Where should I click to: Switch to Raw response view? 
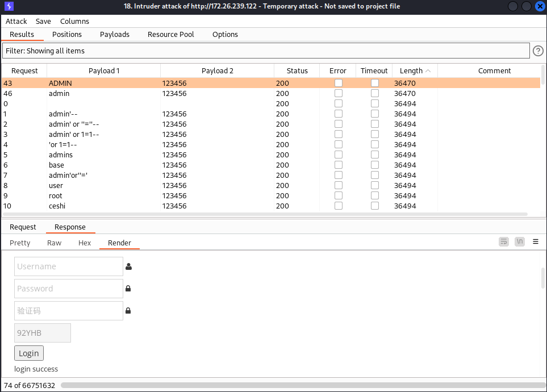tap(54, 243)
